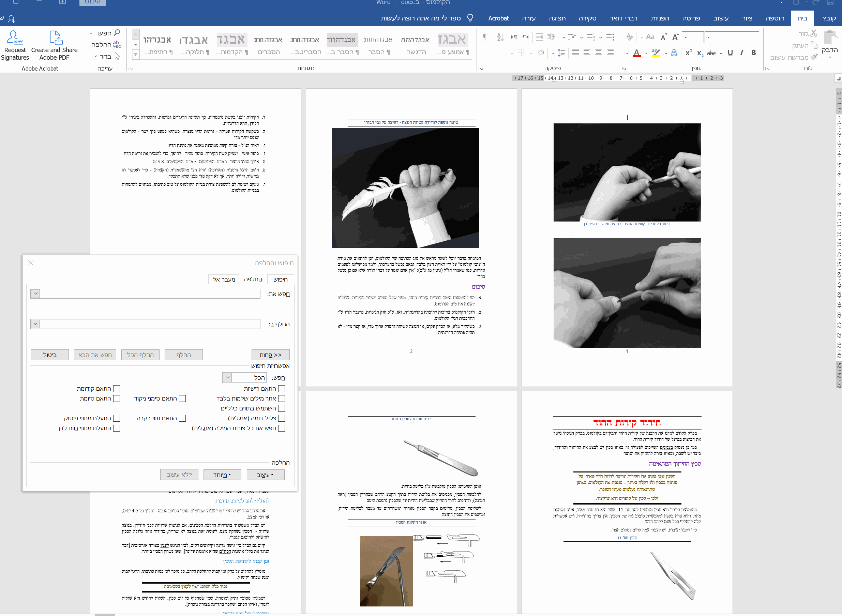Screen dimensions: 842x616
Task: Click the sort A-Z icon
Action: [500, 37]
